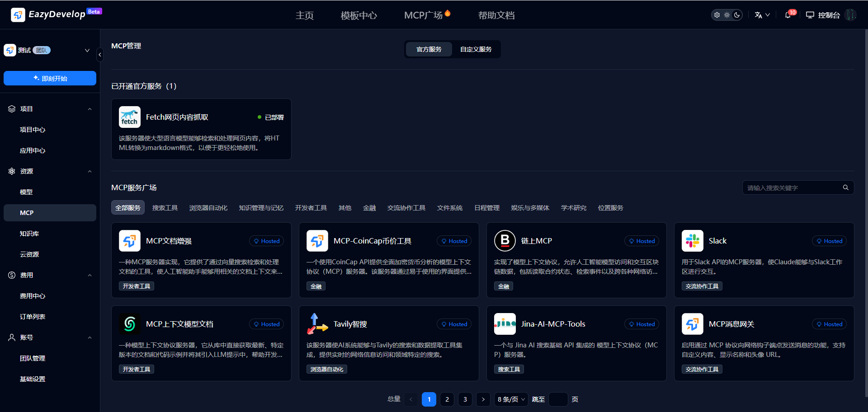The height and width of the screenshot is (412, 868).
Task: Click the search magnifier icon
Action: 845,187
